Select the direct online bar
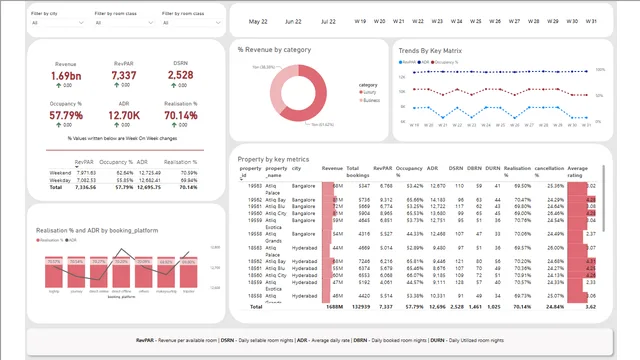This screenshot has height=360, width=640. click(99, 272)
